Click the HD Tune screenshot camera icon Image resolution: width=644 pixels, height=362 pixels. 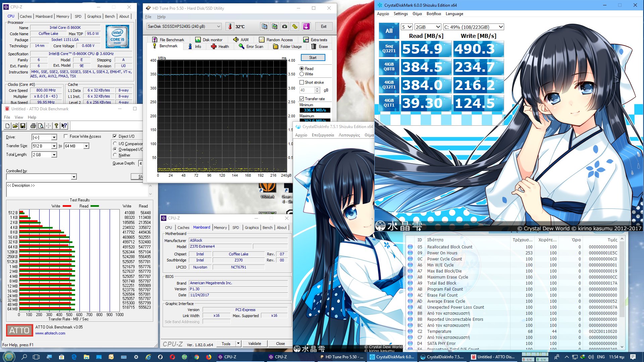click(x=284, y=26)
